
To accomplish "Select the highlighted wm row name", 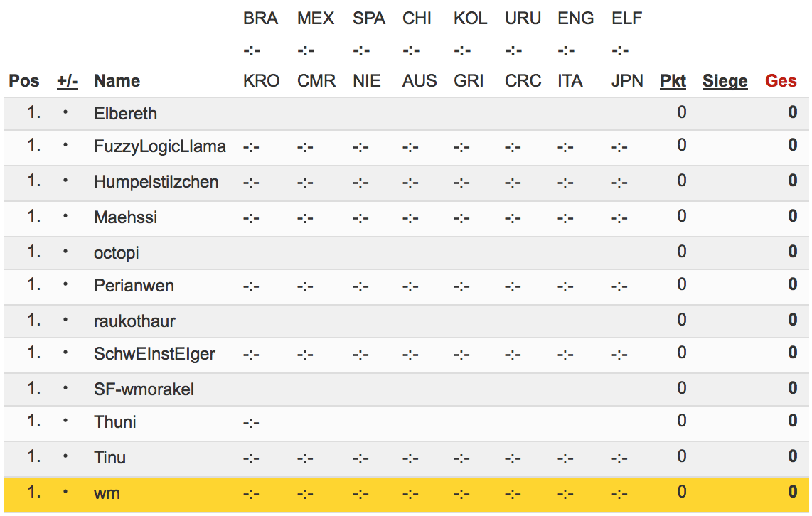I will pos(107,493).
